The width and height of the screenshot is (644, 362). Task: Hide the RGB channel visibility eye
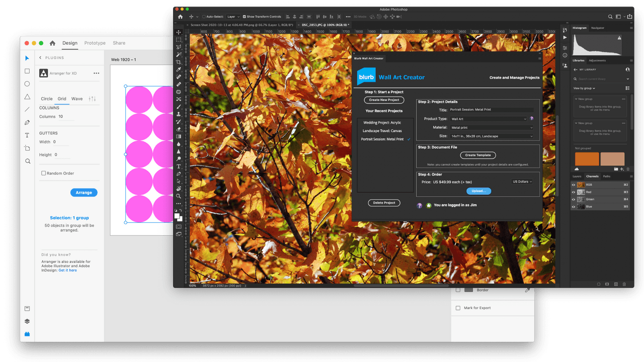pos(574,185)
